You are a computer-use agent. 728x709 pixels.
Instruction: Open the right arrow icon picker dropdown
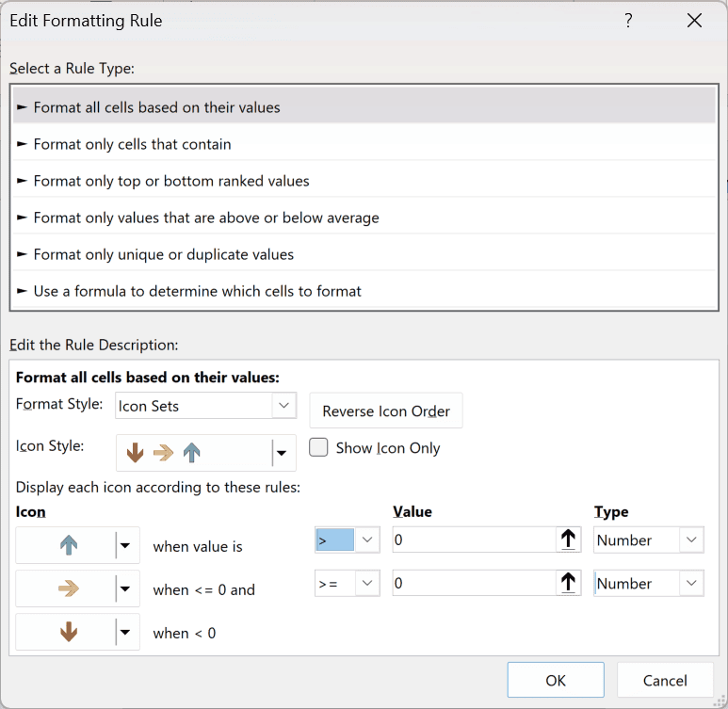coord(125,588)
